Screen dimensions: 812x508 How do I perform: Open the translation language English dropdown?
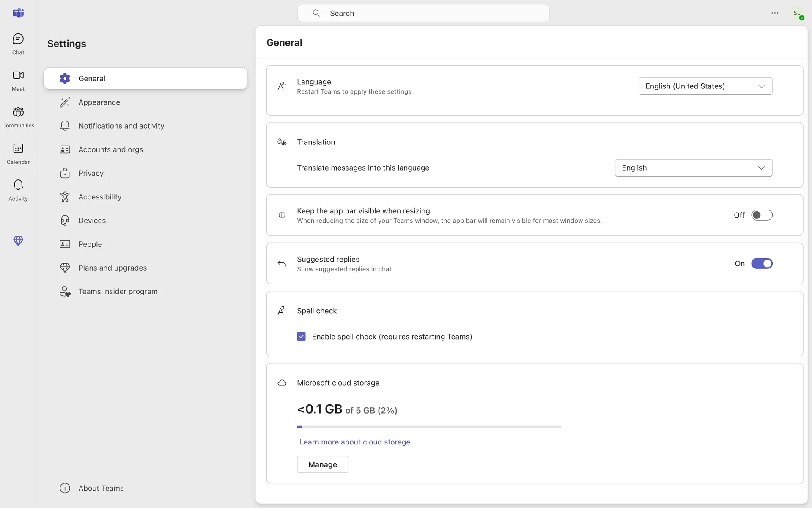(693, 168)
